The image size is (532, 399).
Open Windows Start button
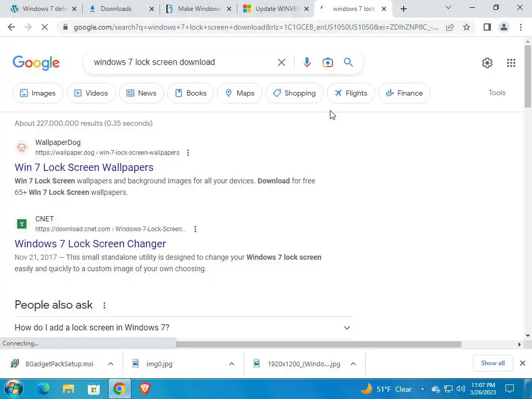tap(14, 389)
